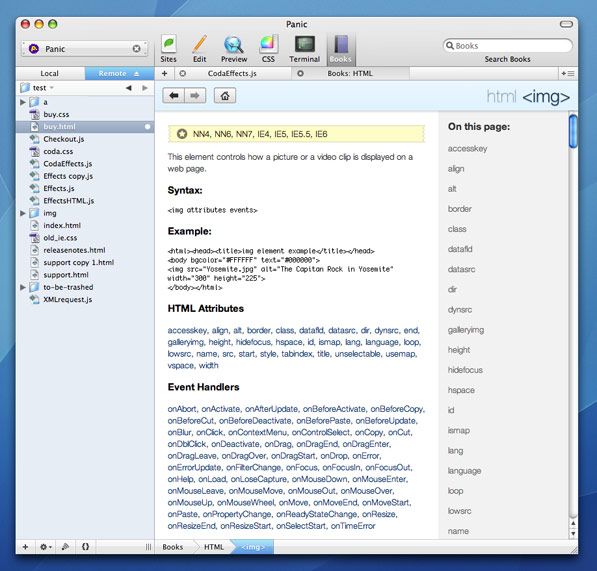Select the Books: HTML document tab
Viewport: 597px width, 571px height.
tap(350, 73)
